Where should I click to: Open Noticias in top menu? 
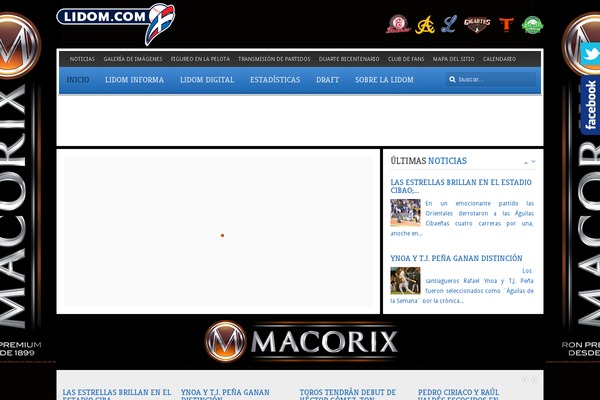(82, 59)
